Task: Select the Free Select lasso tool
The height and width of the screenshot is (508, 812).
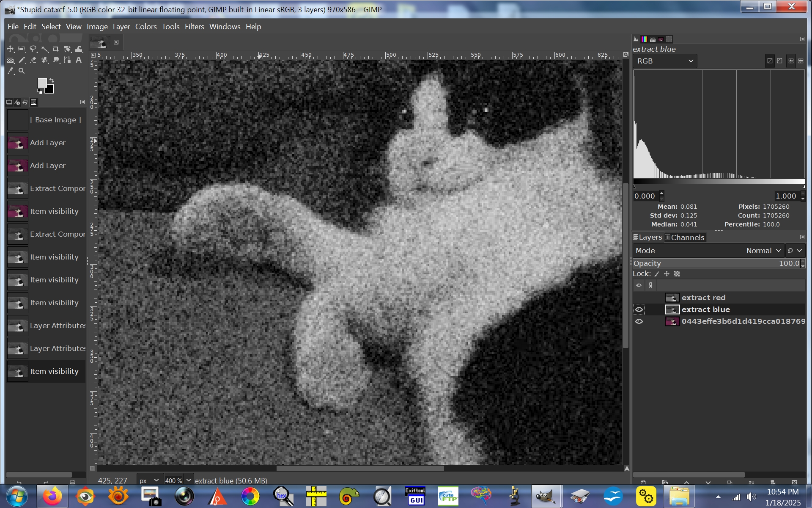Action: [x=33, y=49]
